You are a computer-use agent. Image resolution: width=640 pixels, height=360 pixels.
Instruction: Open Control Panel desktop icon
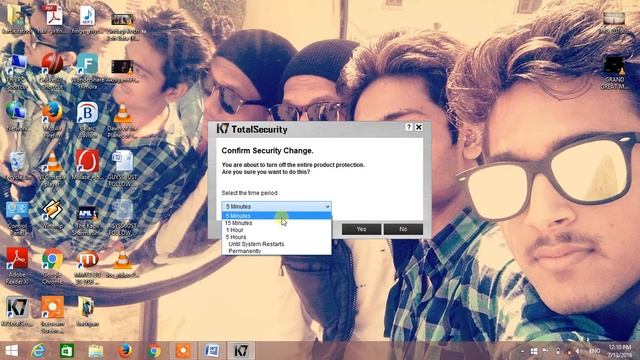[x=16, y=218]
